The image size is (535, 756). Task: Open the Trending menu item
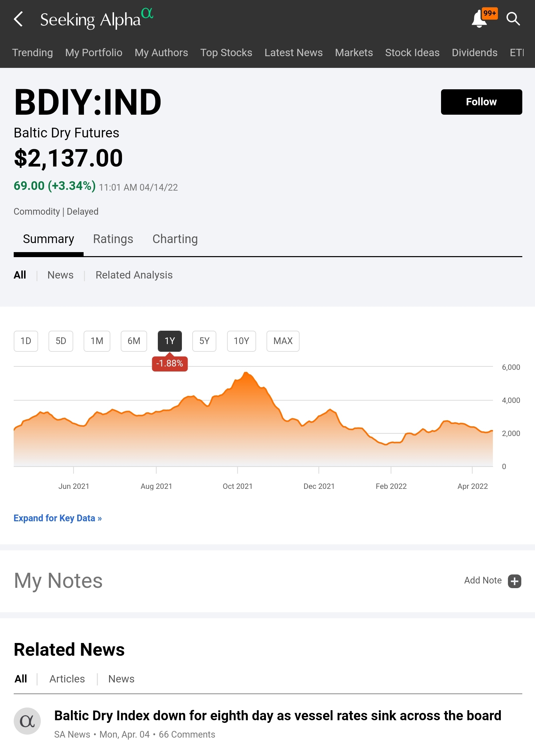32,52
